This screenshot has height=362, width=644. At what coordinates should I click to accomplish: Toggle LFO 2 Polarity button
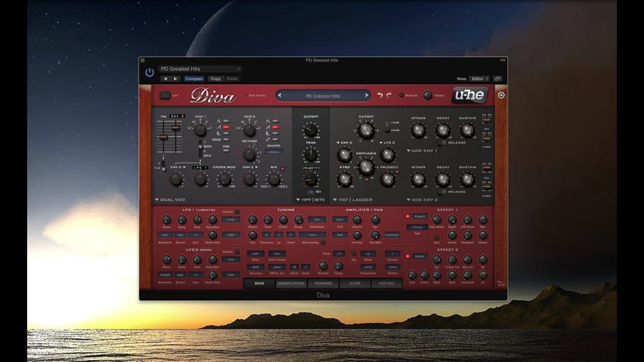click(237, 251)
